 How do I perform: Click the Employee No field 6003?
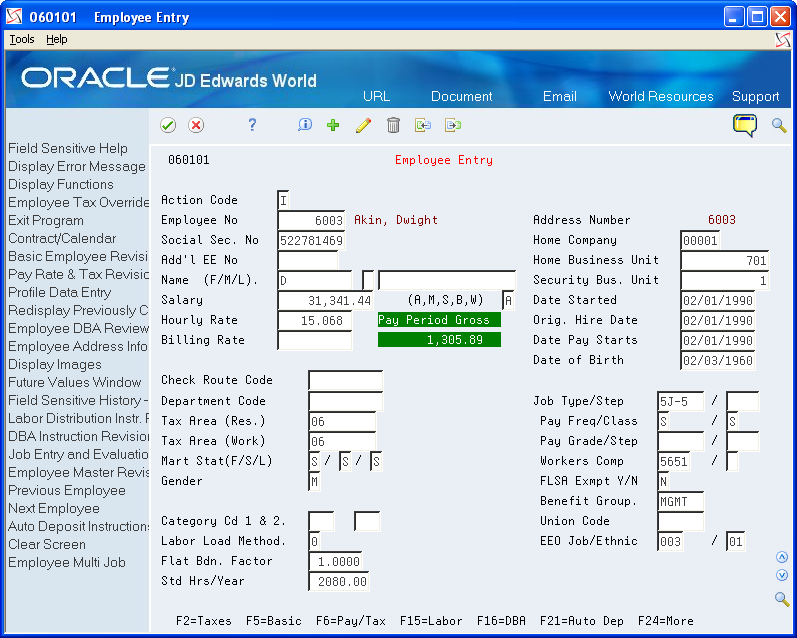click(312, 220)
